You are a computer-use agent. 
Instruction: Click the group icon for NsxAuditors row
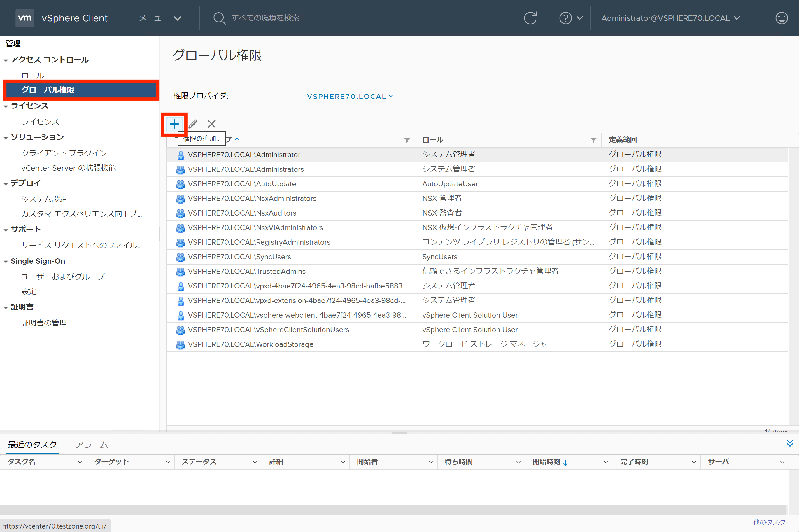click(181, 213)
